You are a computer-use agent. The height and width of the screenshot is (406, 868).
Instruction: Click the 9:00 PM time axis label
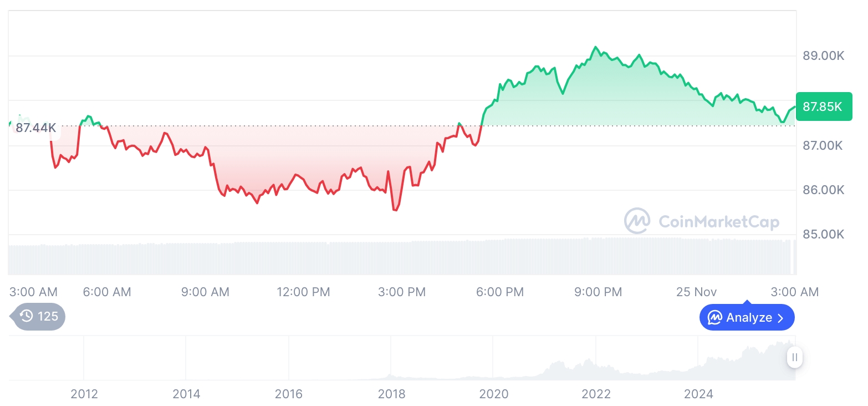click(598, 292)
